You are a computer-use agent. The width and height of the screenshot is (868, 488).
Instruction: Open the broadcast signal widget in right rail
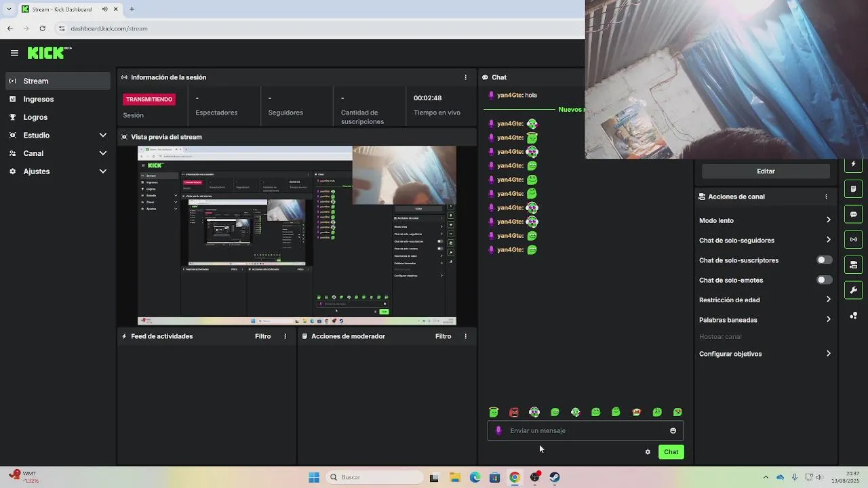click(x=854, y=239)
